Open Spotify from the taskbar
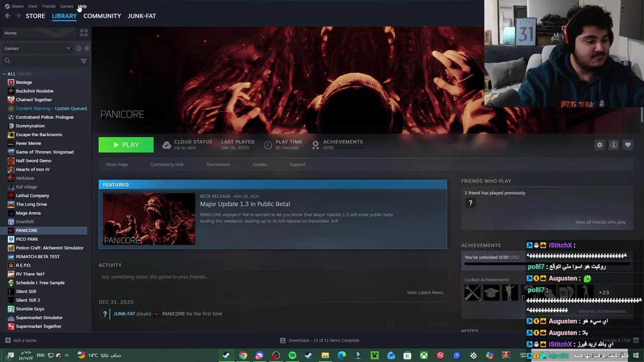The width and height of the screenshot is (644, 362). tap(292, 355)
